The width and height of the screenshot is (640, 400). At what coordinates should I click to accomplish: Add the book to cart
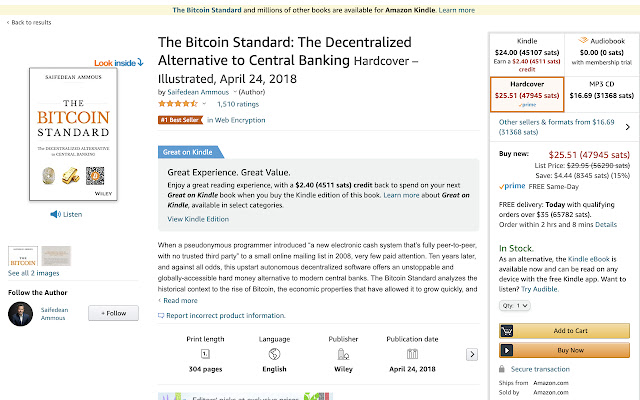pyautogui.click(x=564, y=331)
